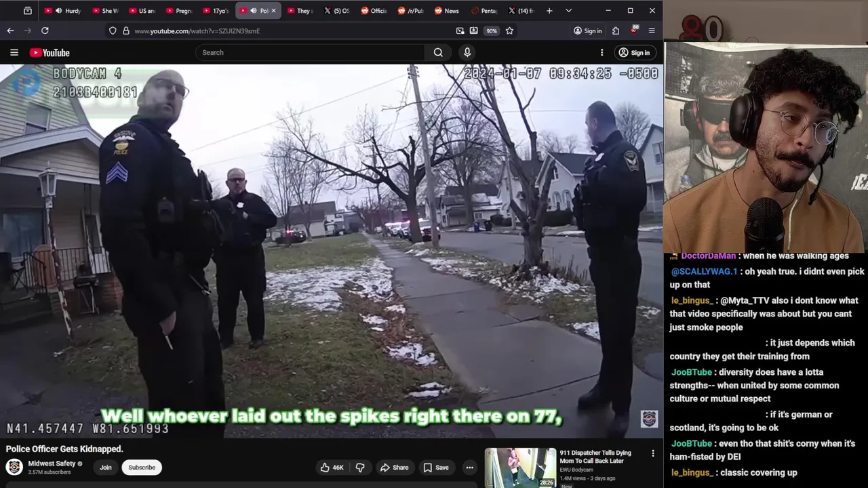Open a new browser tab
This screenshot has width=868, height=488.
[x=549, y=11]
